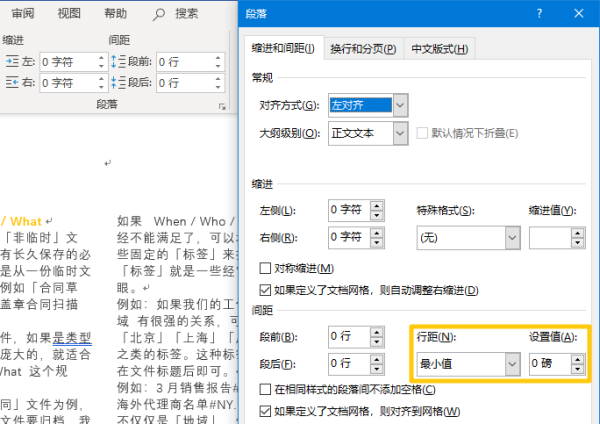Decrease 左侧 indent in dialog
The width and height of the screenshot is (600, 424).
tap(377, 215)
